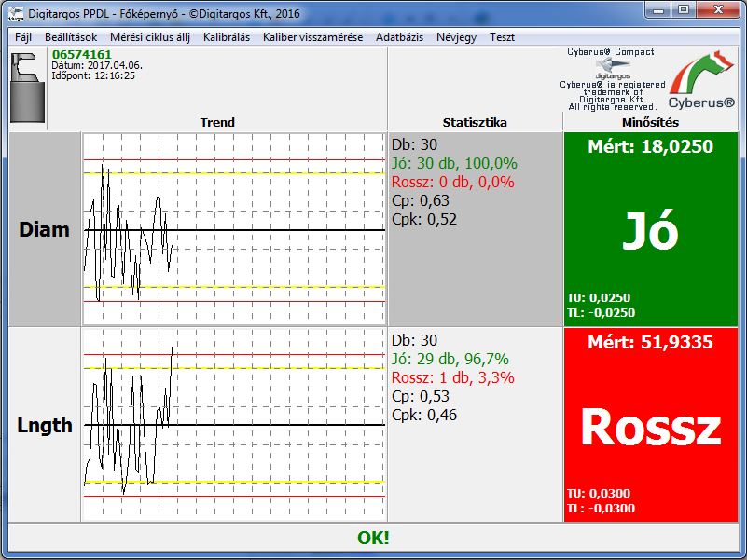This screenshot has height=560, width=747.
Task: Click the gray part profile icon
Action: click(x=27, y=88)
